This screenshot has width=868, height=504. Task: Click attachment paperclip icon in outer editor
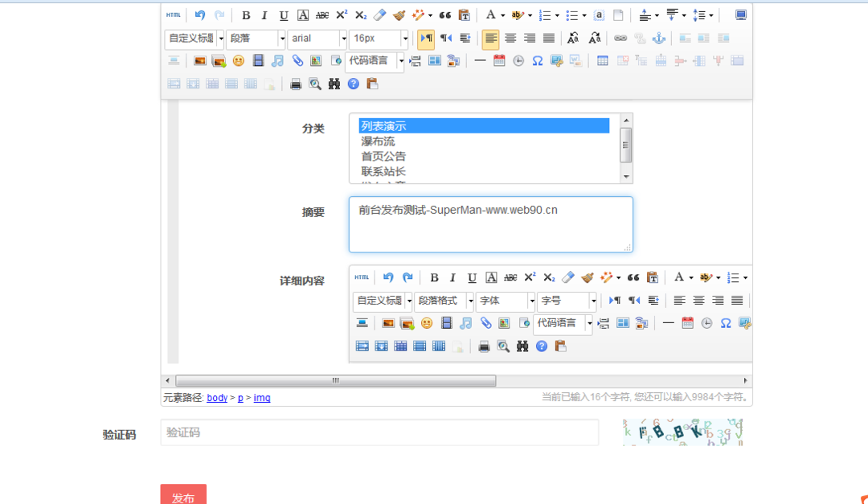(297, 61)
